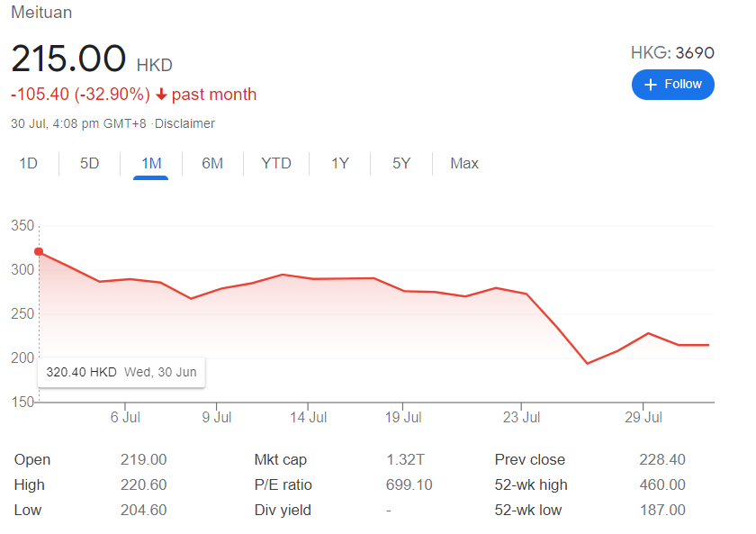Show the 6M price history

[212, 163]
